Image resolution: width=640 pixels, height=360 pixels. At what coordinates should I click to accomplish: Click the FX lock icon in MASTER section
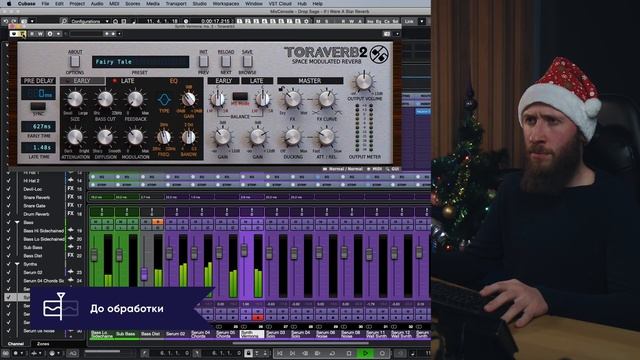point(281,89)
